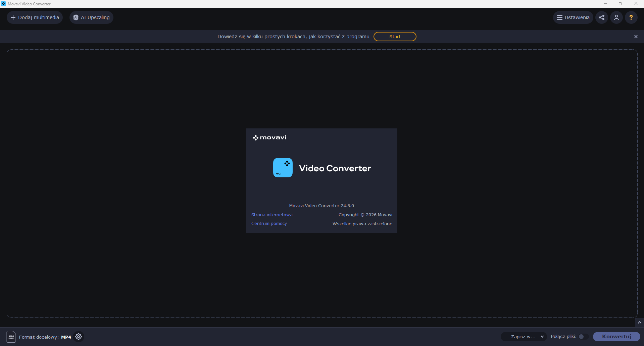Screen dimensions: 644x346
Task: Click the Video Converter app logo
Action: click(283, 168)
